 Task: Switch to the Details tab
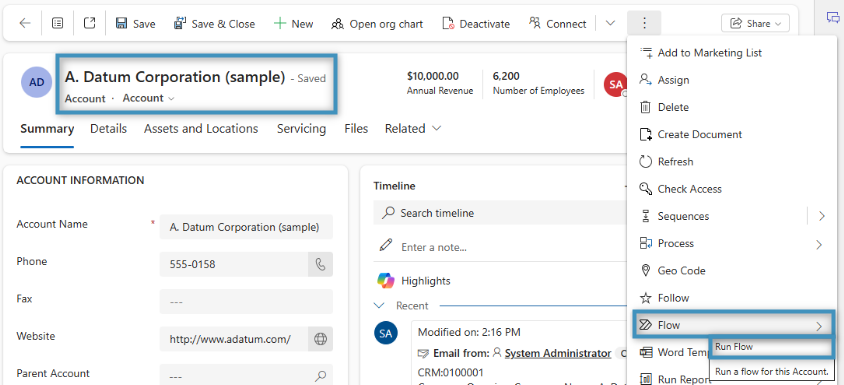point(108,129)
